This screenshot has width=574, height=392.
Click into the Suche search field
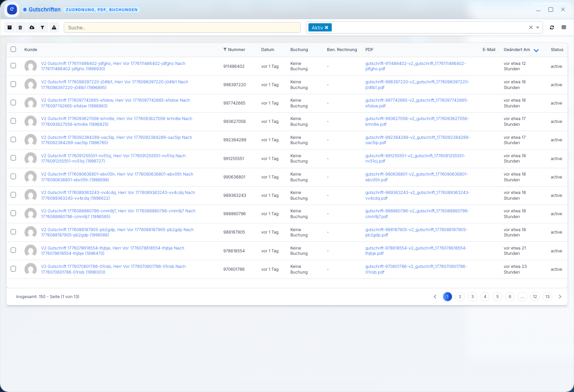point(182,28)
